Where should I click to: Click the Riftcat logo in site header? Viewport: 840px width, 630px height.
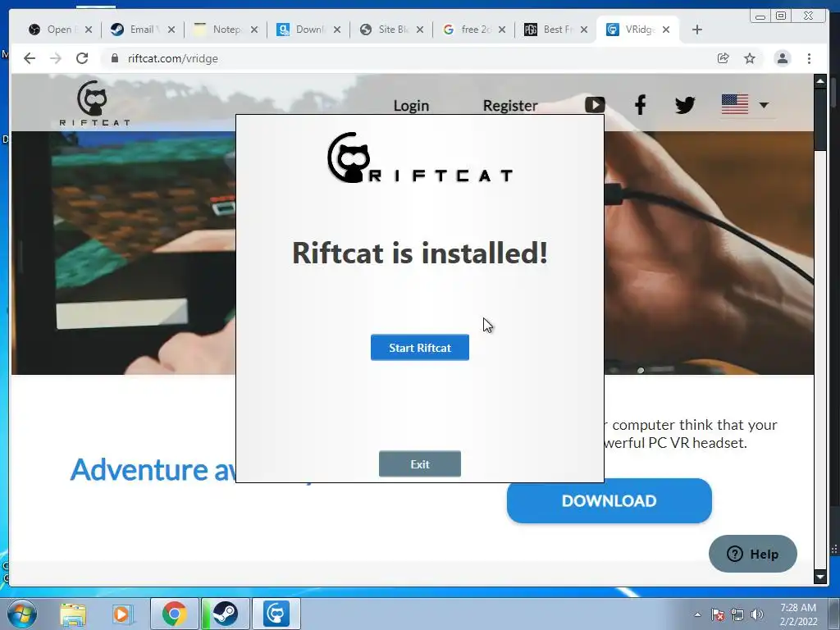pyautogui.click(x=94, y=103)
